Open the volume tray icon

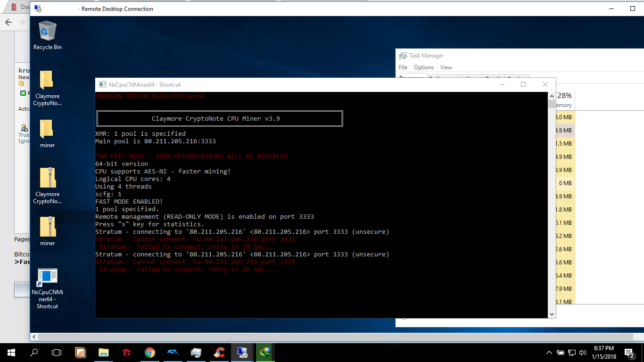point(583,352)
